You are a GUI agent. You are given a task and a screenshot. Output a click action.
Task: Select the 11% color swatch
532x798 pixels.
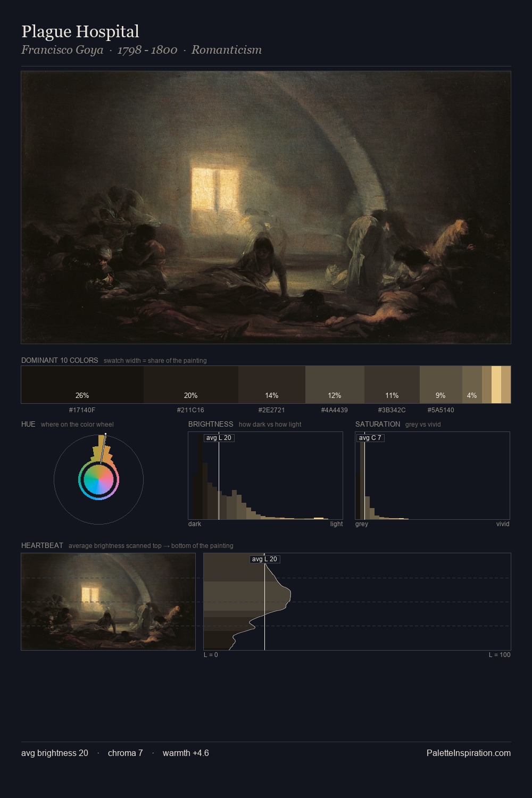(392, 385)
